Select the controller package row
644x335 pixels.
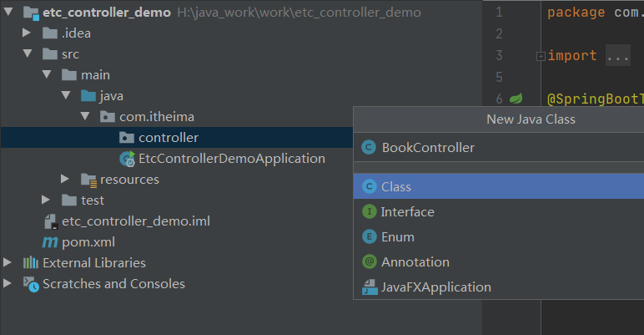tap(177, 138)
